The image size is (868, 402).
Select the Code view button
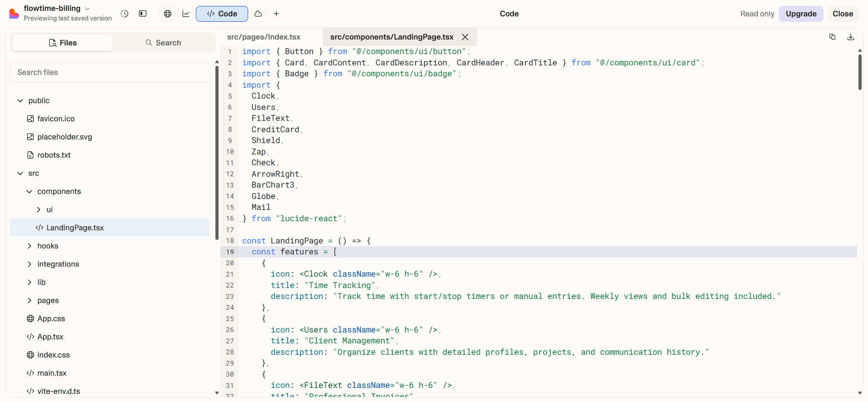[x=222, y=14]
